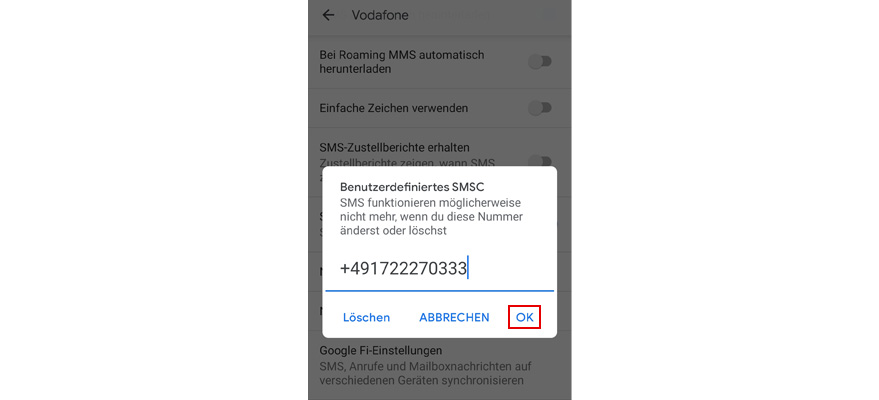Confirm the SMSC number with OK
879x400 pixels.
[x=524, y=317]
